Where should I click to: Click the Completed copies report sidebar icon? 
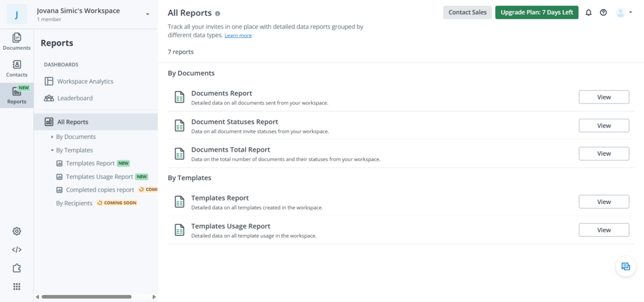[x=59, y=190]
